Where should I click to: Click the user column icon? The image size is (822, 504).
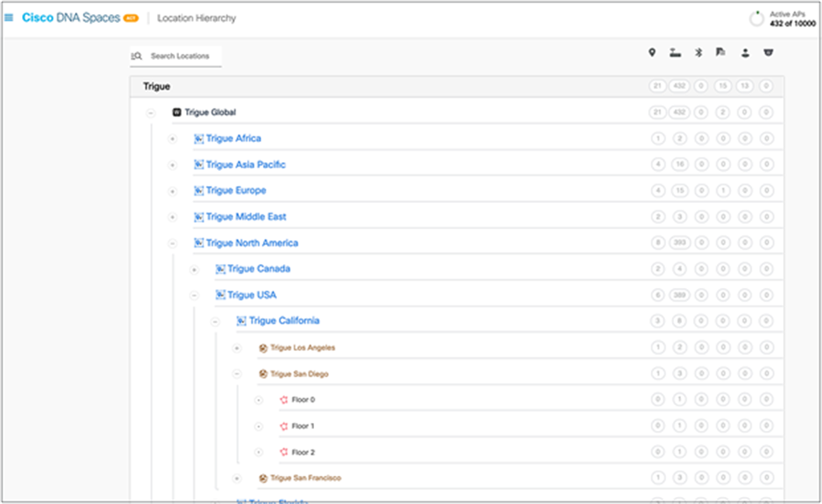click(745, 52)
